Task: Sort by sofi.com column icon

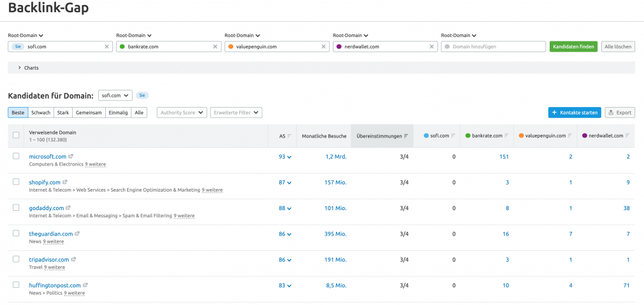Action: 453,136
